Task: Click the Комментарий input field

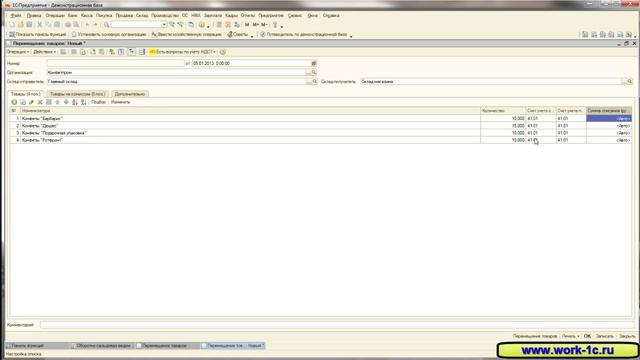Action: click(x=336, y=325)
